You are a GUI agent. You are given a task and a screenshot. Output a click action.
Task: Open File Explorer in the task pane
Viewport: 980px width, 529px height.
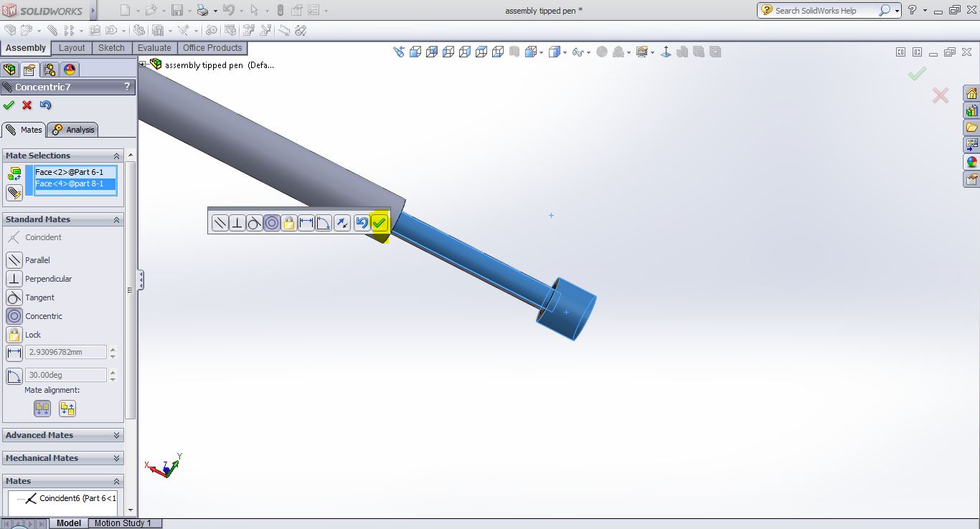[971, 128]
